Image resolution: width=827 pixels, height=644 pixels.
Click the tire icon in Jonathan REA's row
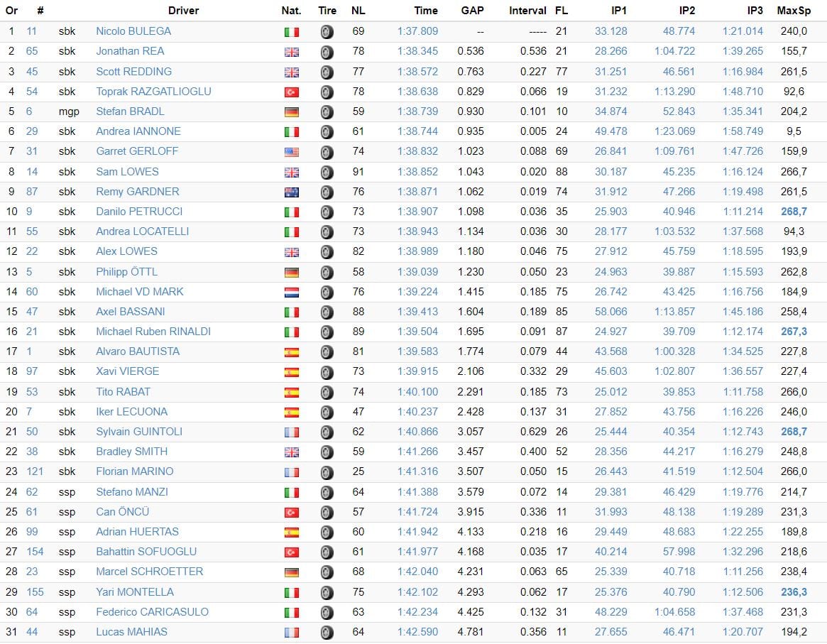(327, 52)
